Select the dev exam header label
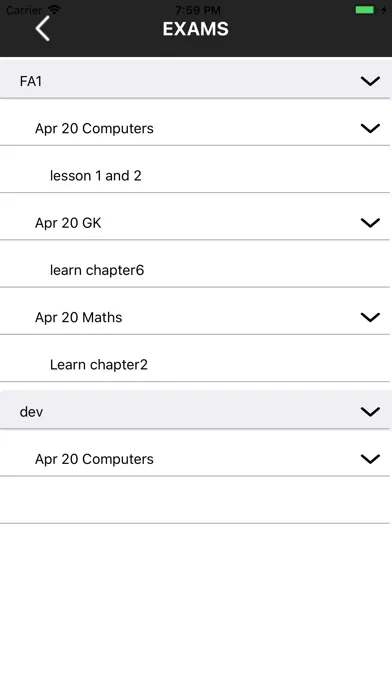Screen dimensions: 392x696 coord(31,412)
